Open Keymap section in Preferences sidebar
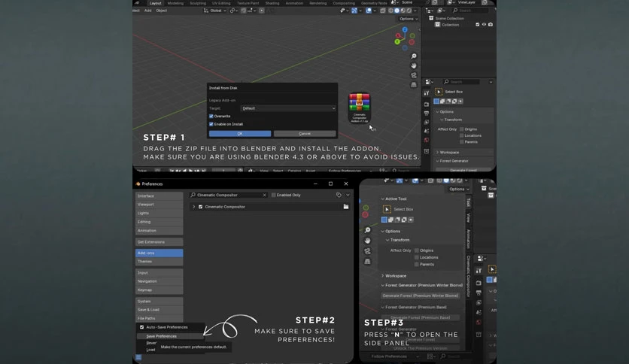The height and width of the screenshot is (364, 629). click(x=160, y=290)
